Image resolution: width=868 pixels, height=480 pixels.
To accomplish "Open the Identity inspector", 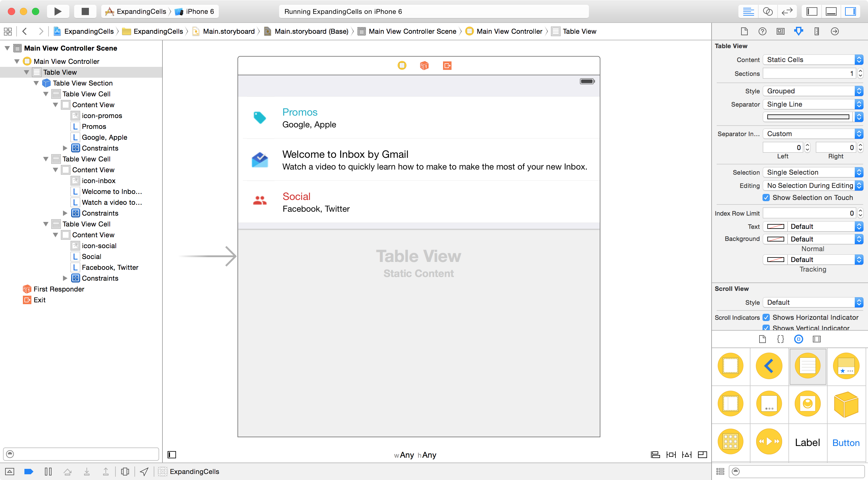I will point(780,31).
